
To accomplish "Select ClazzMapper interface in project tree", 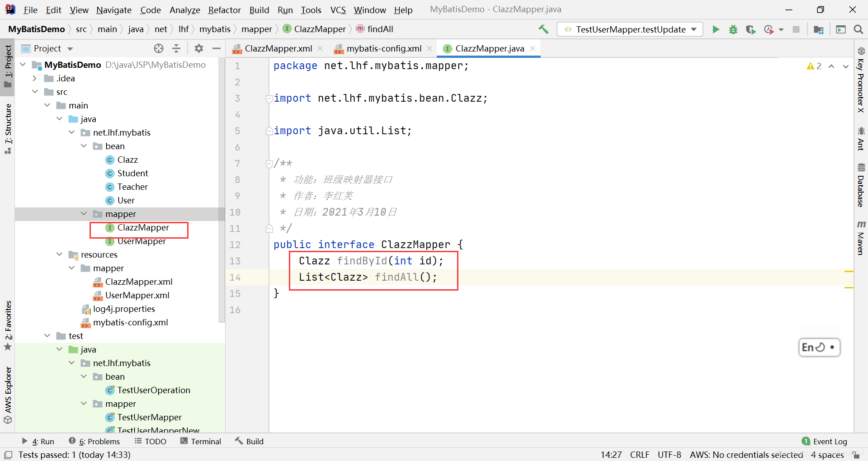I will [x=143, y=227].
